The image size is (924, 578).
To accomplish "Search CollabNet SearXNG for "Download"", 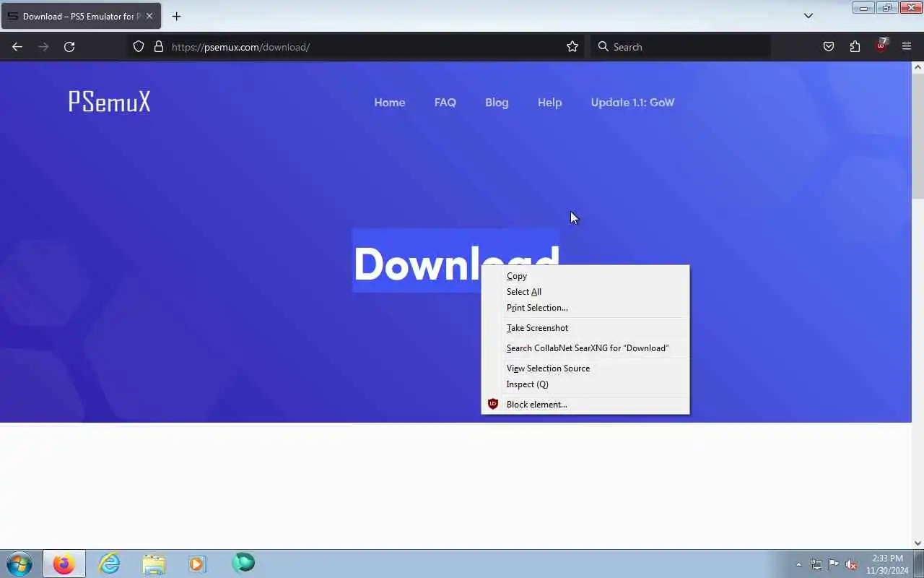I will click(x=585, y=348).
